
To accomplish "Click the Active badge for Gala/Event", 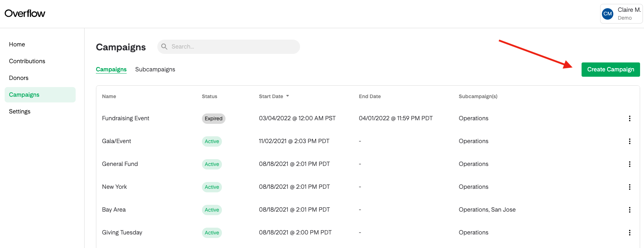I will coord(212,141).
